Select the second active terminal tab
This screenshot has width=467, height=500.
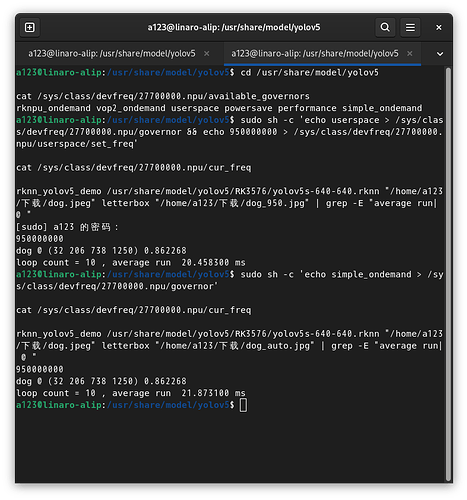(315, 53)
